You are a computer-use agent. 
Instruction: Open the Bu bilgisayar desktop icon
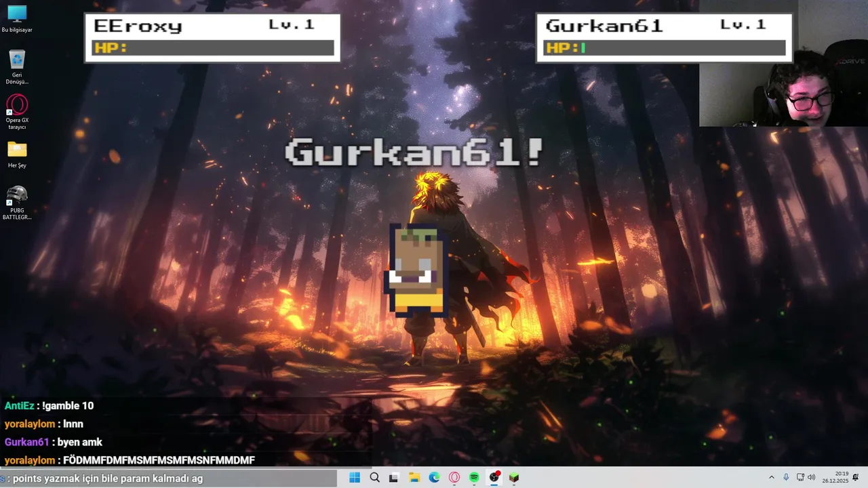17,18
